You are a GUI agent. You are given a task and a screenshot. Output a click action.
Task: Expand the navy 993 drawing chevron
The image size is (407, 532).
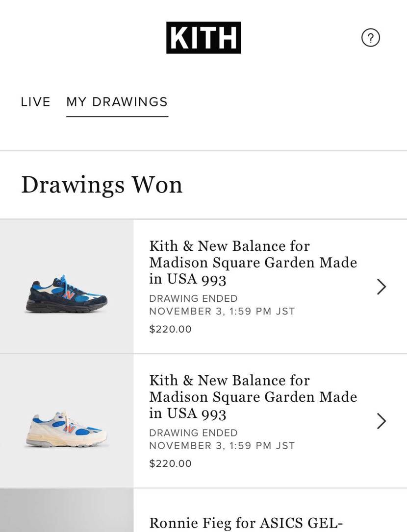[x=382, y=287]
